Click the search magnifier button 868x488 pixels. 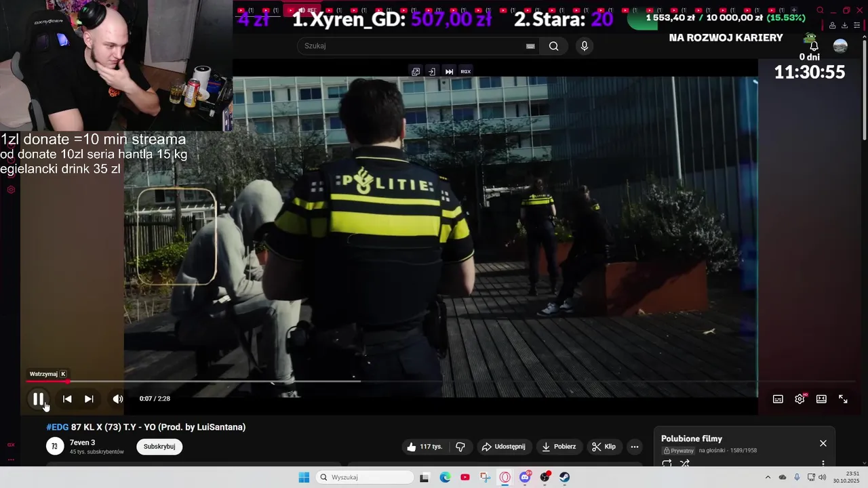pos(554,46)
